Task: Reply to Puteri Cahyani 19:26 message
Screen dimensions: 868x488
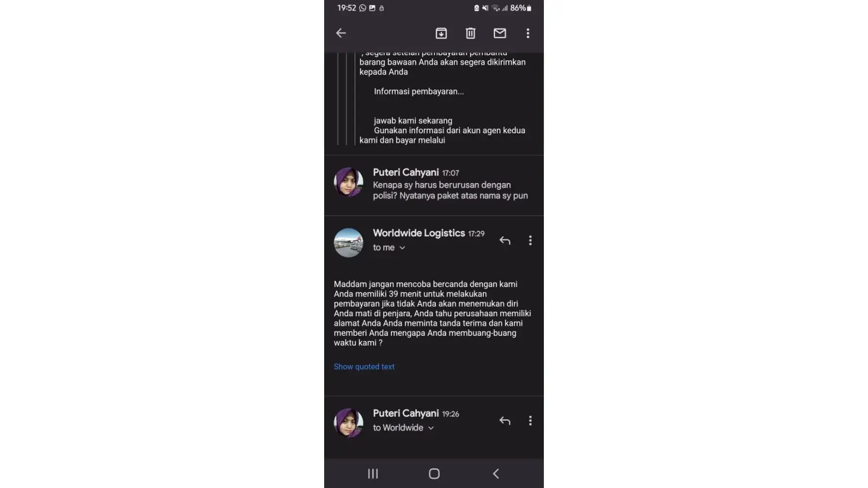Action: click(505, 421)
